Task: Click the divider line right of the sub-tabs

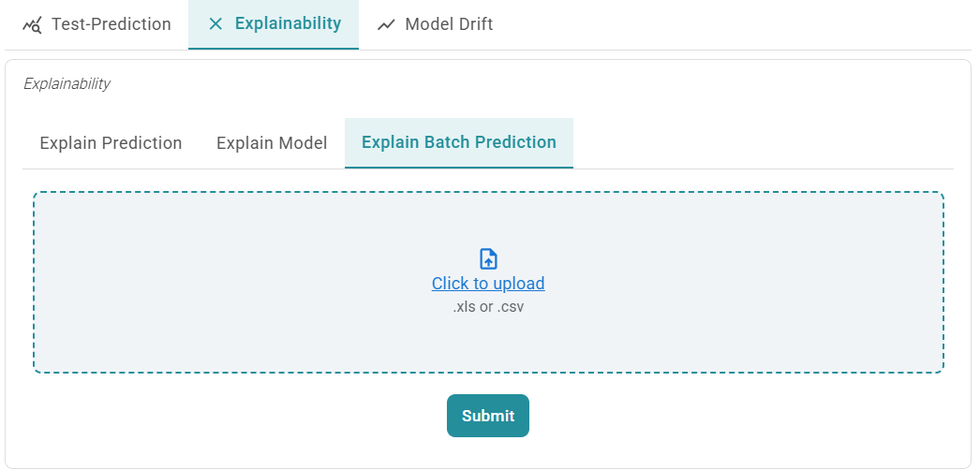Action: 764,169
